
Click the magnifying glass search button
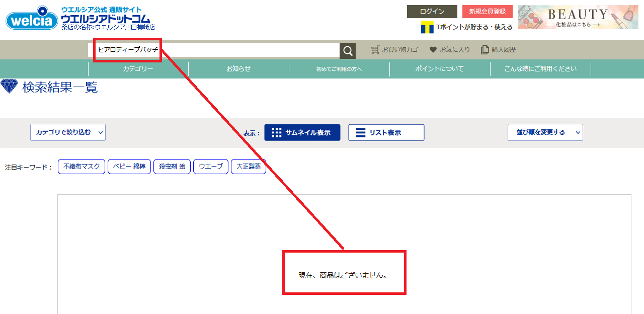(348, 51)
